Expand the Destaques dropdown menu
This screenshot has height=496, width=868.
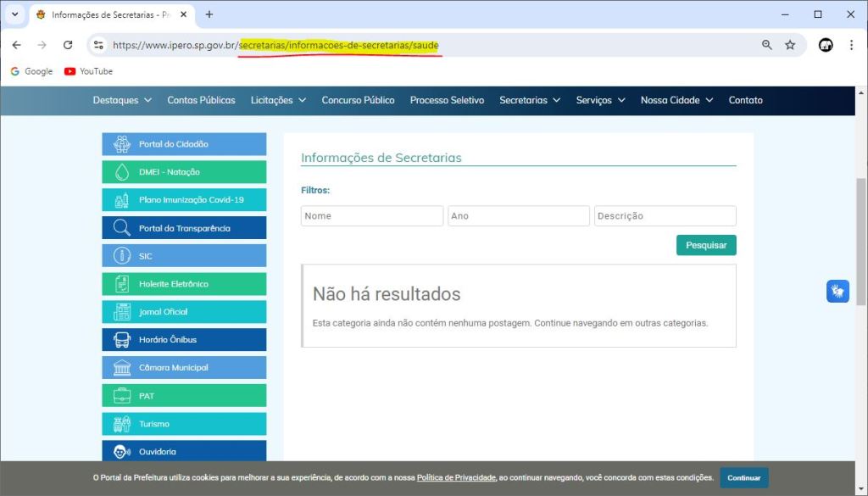tap(122, 100)
